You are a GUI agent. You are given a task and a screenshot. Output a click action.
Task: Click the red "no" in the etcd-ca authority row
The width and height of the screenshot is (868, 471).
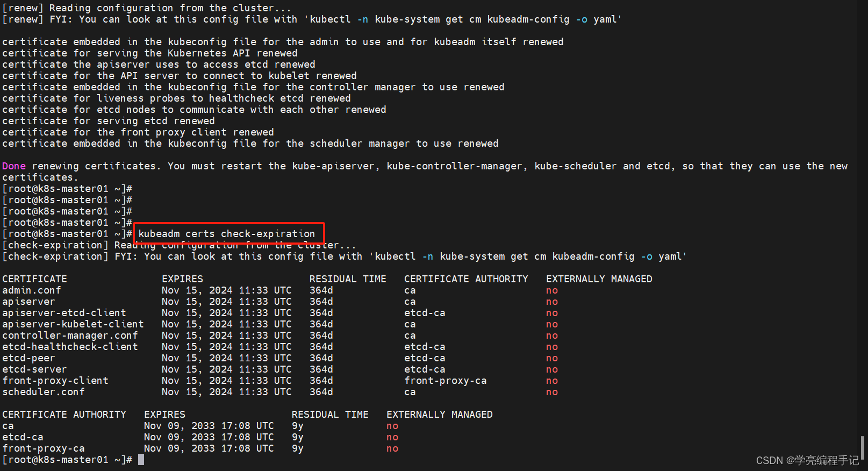[392, 437]
